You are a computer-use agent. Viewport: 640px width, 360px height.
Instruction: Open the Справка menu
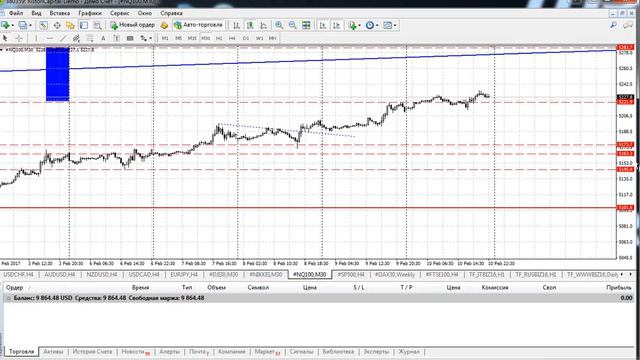pos(171,13)
